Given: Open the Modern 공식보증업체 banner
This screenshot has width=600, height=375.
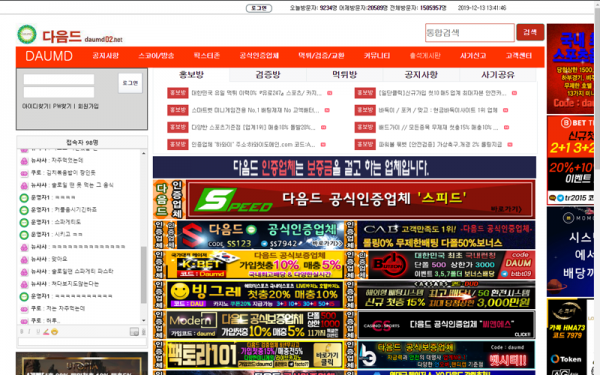Looking at the screenshot, I should [255, 325].
